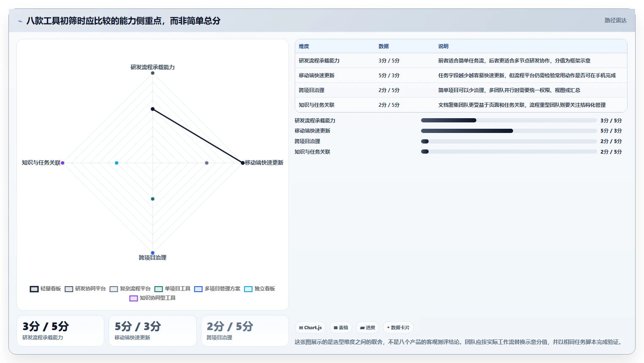Screen dimensions: 644x363
Task: Click the dark radar point at 移动端快速更新
Action: 242,163
